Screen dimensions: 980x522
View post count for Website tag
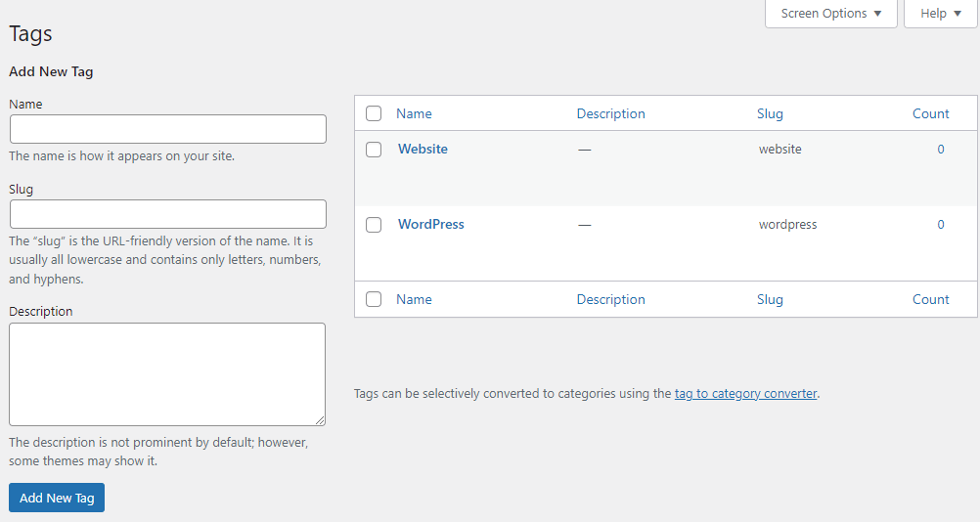pyautogui.click(x=941, y=150)
